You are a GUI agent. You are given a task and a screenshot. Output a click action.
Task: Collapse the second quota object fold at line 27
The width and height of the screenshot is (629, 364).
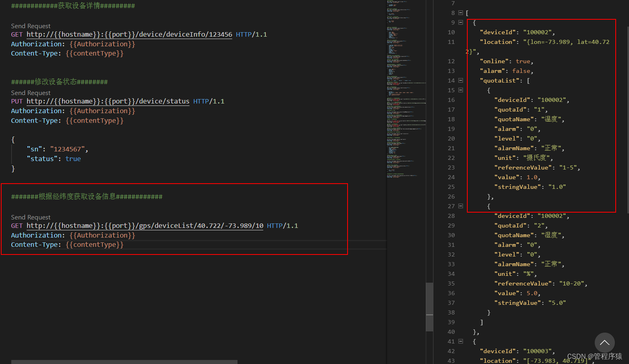460,206
